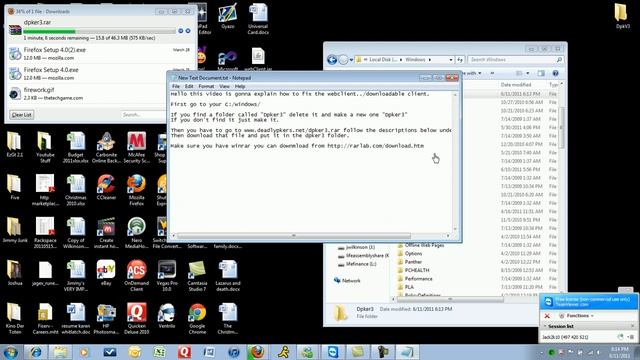Select the Universal Card.docx desktop file

coord(258,18)
